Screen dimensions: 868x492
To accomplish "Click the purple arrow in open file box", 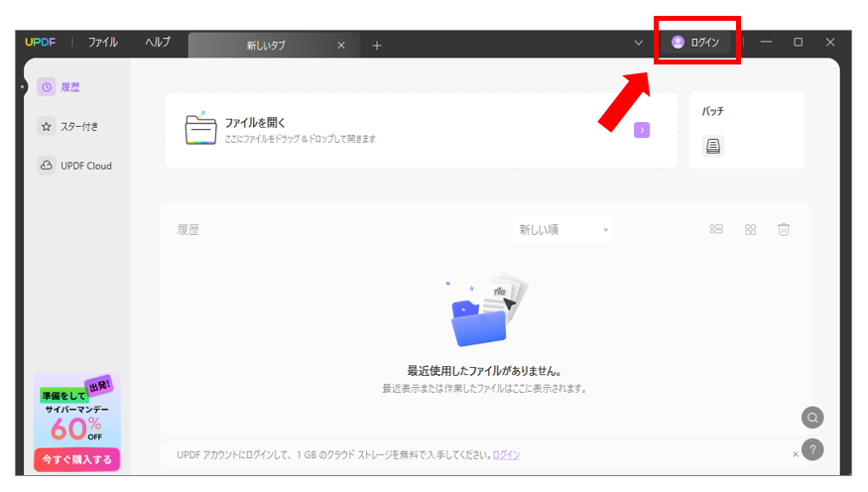I will [642, 130].
